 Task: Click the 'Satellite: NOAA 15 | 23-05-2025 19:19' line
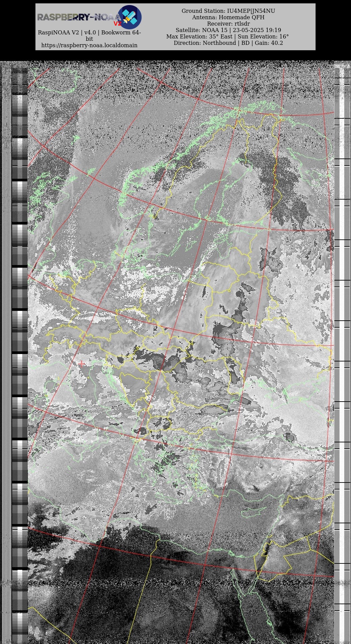(x=228, y=30)
